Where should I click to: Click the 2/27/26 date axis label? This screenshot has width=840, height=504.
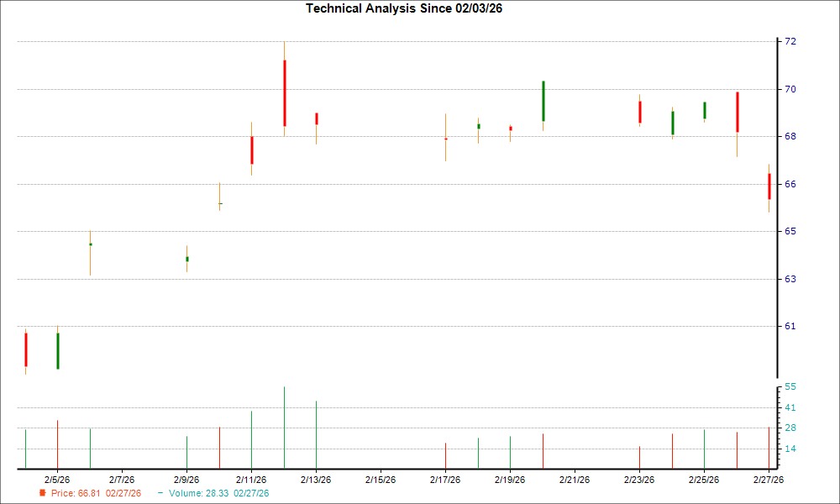coord(769,479)
